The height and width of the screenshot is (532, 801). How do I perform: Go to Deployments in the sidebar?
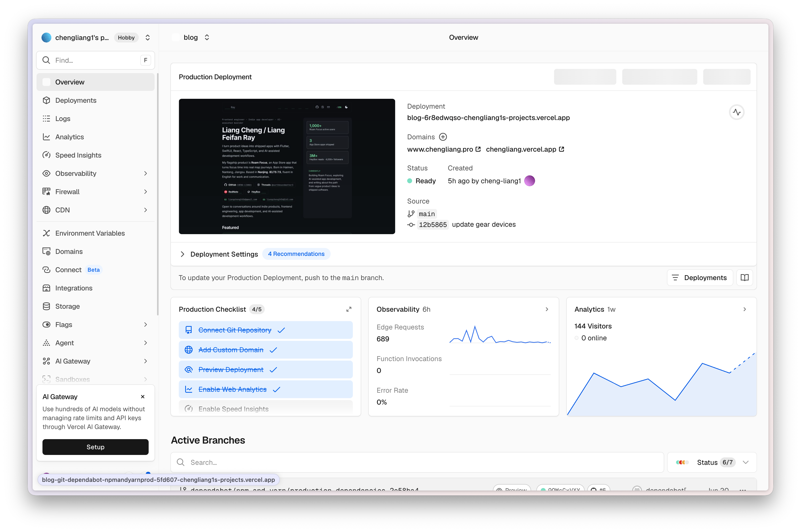tap(95, 101)
